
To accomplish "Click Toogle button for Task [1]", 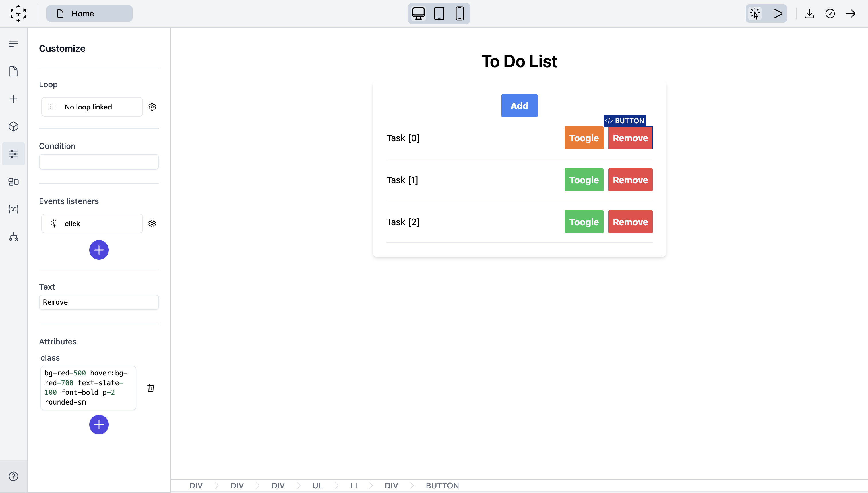I will (584, 180).
